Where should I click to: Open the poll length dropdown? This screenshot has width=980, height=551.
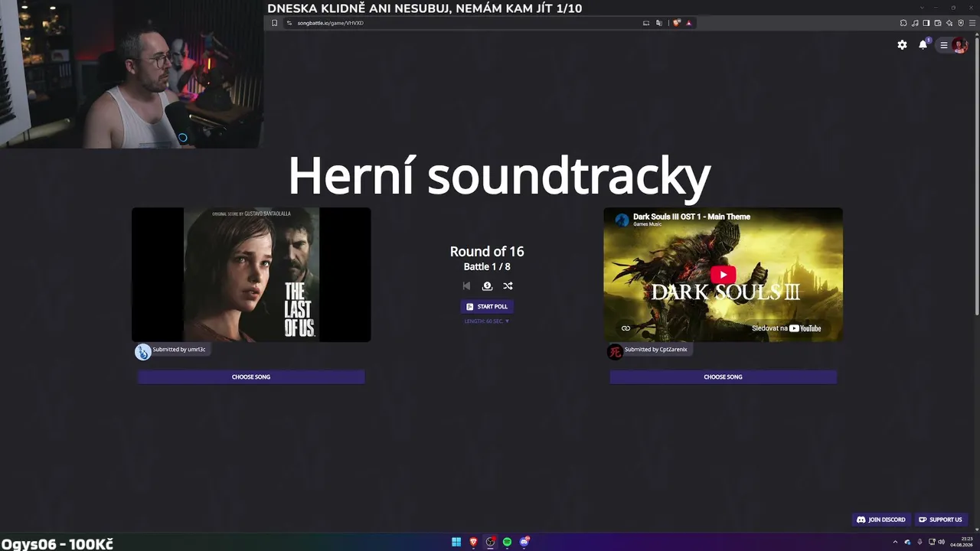(487, 321)
